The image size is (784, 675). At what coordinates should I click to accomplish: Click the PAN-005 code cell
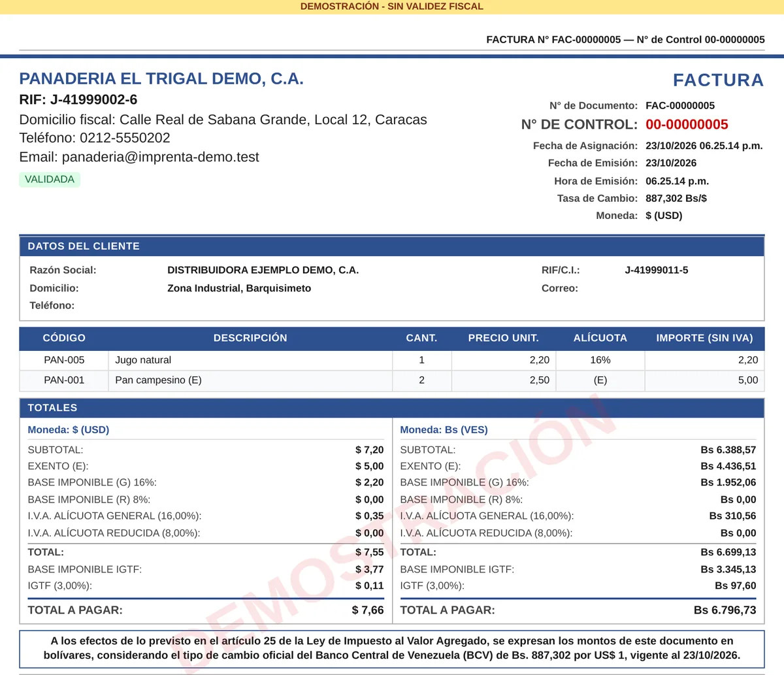click(64, 360)
